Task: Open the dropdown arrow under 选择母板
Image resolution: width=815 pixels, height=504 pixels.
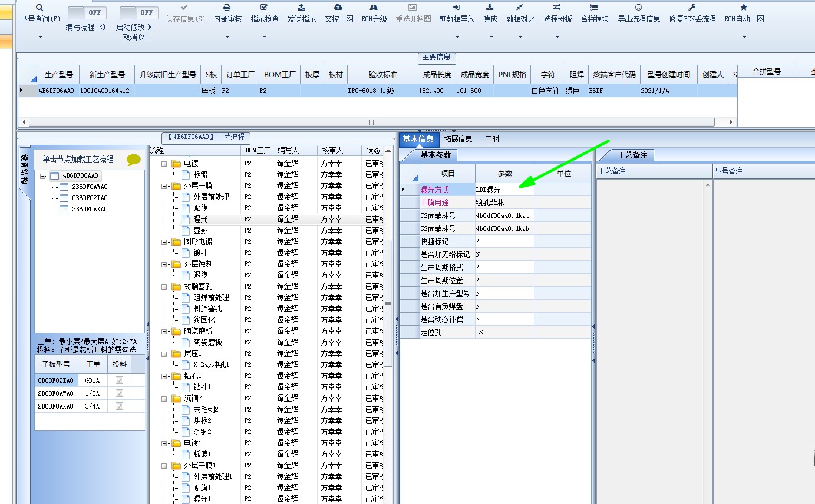Action: point(557,37)
